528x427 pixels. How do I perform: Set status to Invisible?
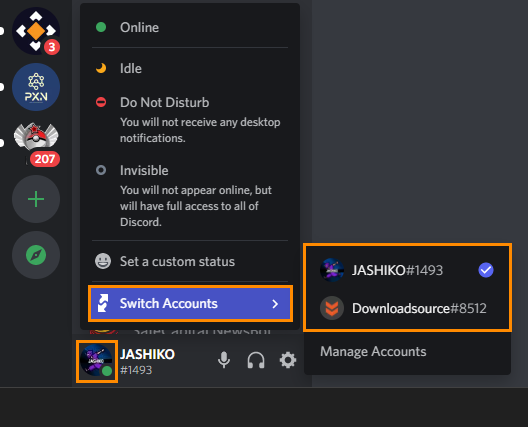click(x=190, y=195)
